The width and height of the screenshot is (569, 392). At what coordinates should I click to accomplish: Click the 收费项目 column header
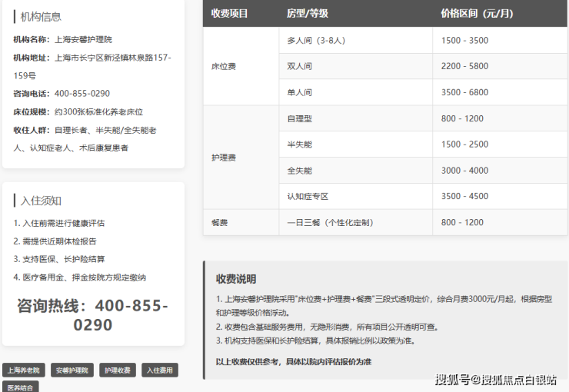(x=229, y=14)
